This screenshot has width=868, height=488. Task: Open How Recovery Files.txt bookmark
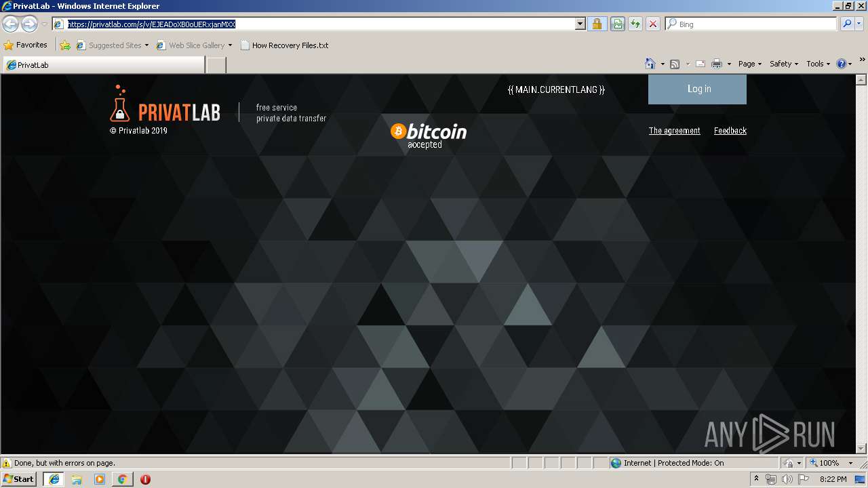[x=284, y=45]
